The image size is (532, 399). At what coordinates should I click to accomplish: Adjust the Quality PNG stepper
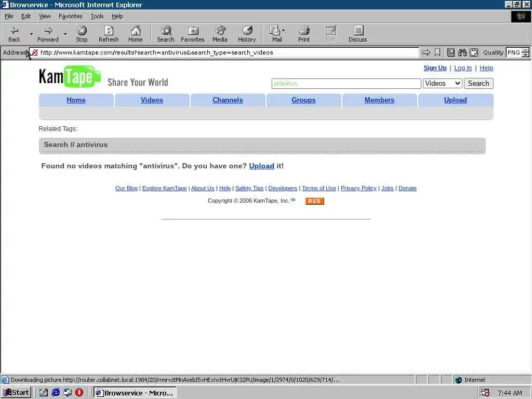525,52
